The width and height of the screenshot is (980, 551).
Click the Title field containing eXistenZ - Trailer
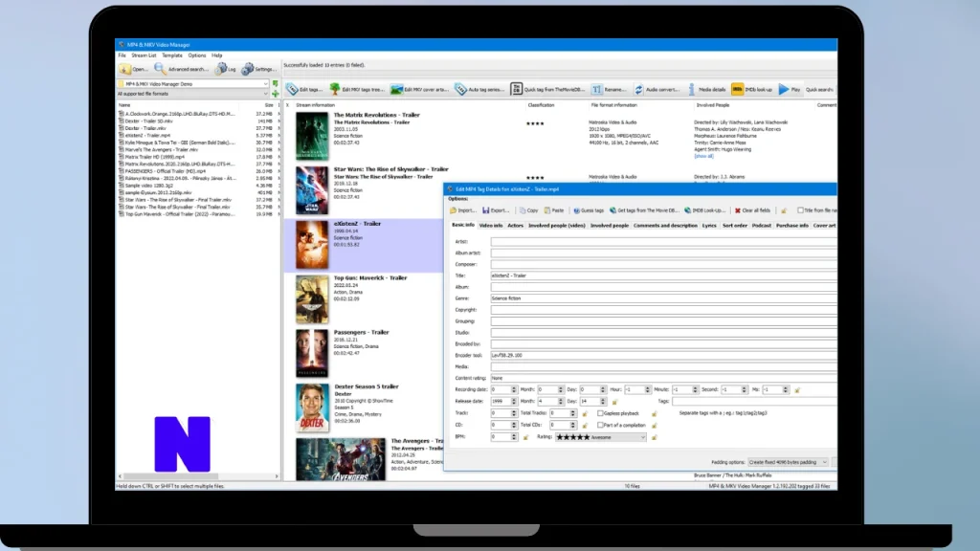pyautogui.click(x=663, y=275)
